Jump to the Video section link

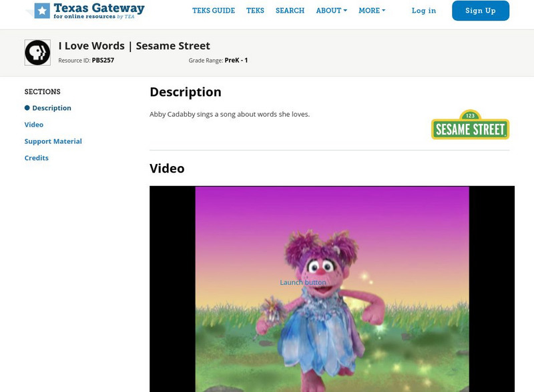pos(34,125)
